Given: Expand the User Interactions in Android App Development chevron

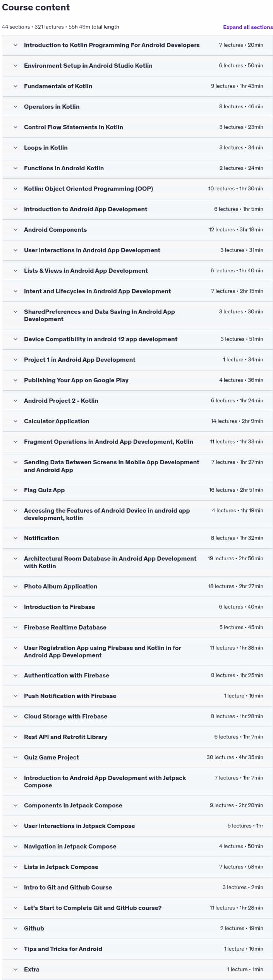Looking at the screenshot, I should click(15, 250).
